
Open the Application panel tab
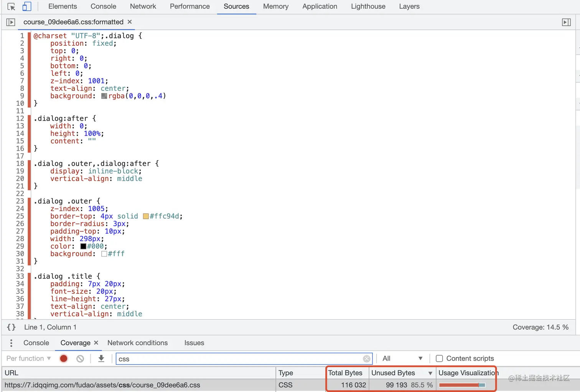pyautogui.click(x=320, y=7)
